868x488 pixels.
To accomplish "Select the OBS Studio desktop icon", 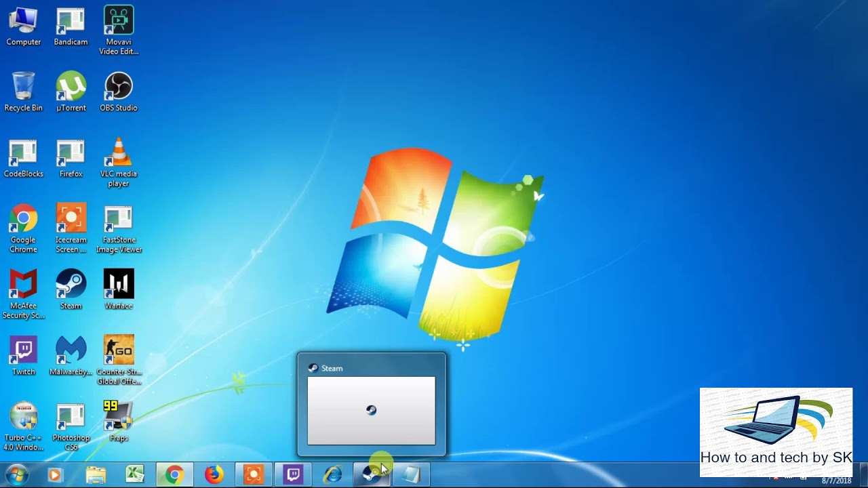I will click(x=119, y=92).
